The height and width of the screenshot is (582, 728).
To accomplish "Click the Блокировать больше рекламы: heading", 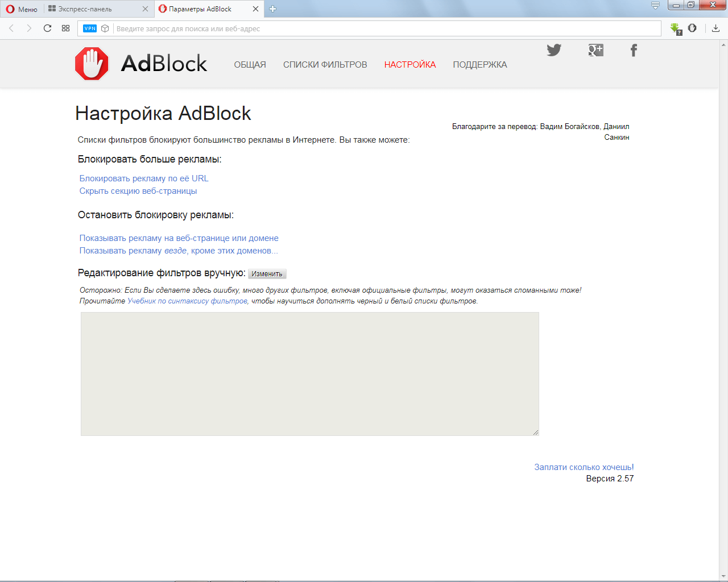I will point(150,159).
